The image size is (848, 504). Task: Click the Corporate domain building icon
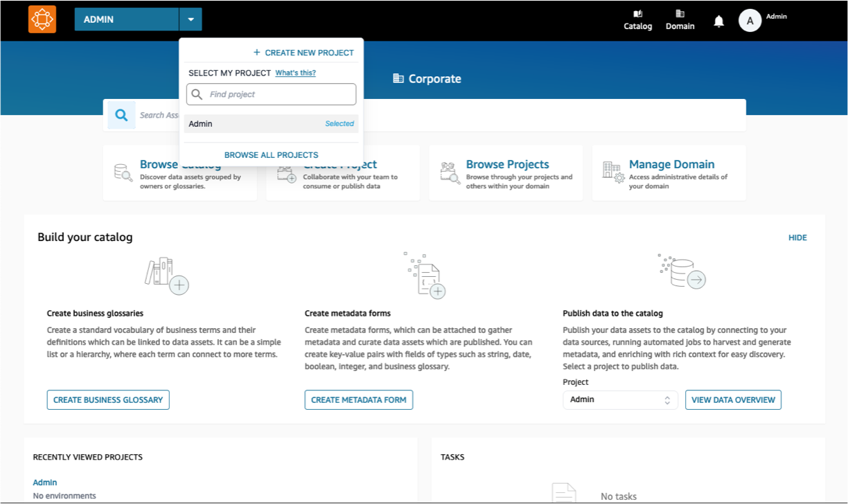tap(398, 79)
